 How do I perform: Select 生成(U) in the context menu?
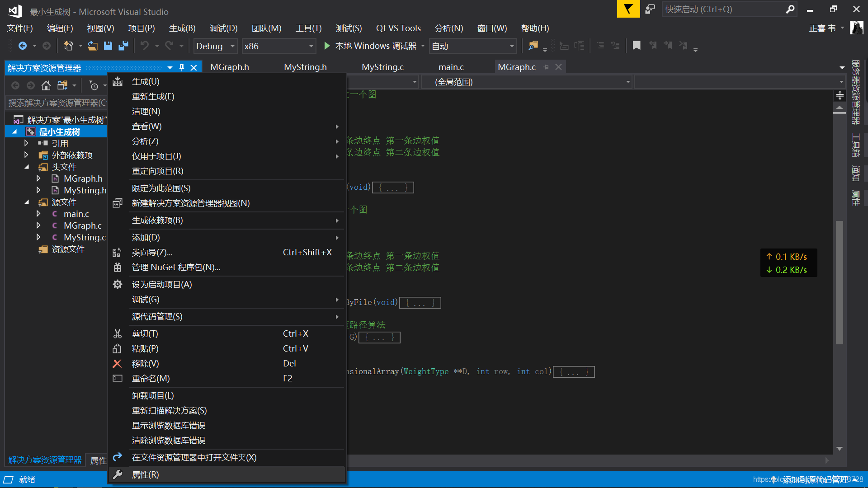(x=227, y=82)
